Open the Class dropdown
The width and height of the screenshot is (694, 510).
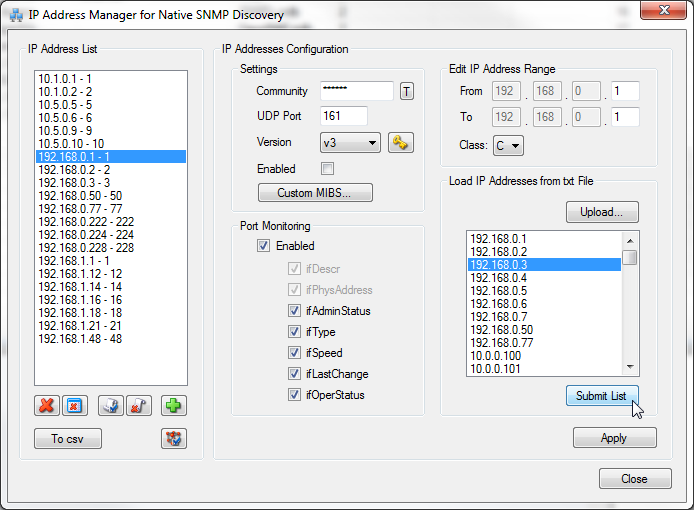(508, 146)
